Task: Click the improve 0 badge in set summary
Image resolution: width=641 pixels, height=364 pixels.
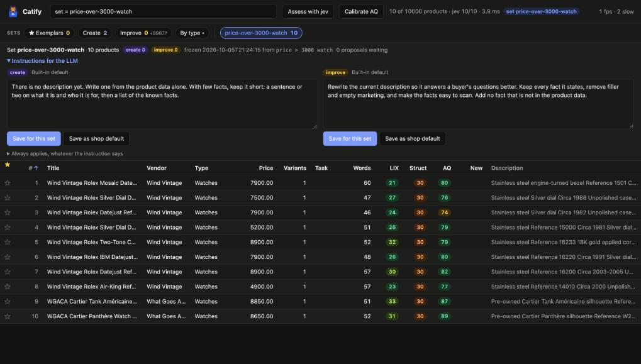Action: (165, 50)
